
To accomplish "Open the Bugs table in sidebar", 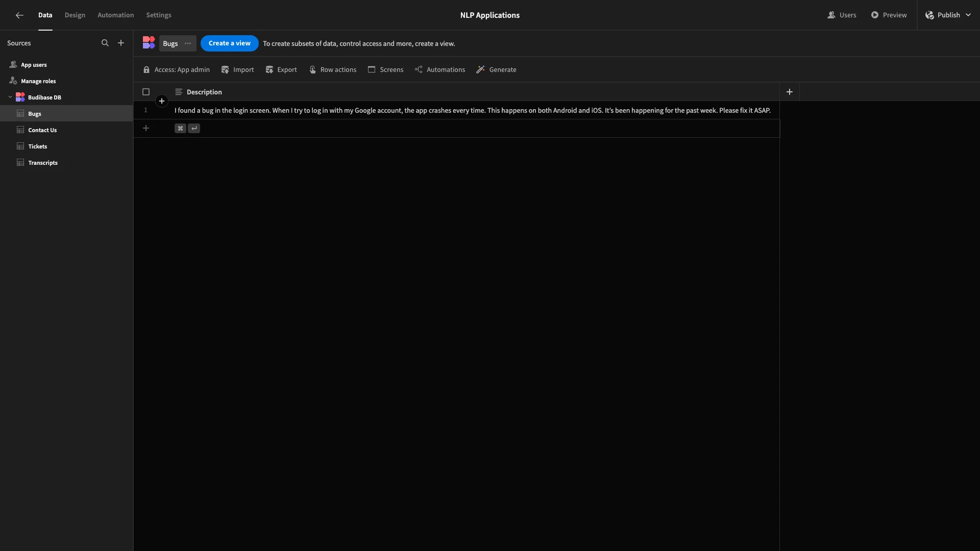I will [66, 113].
